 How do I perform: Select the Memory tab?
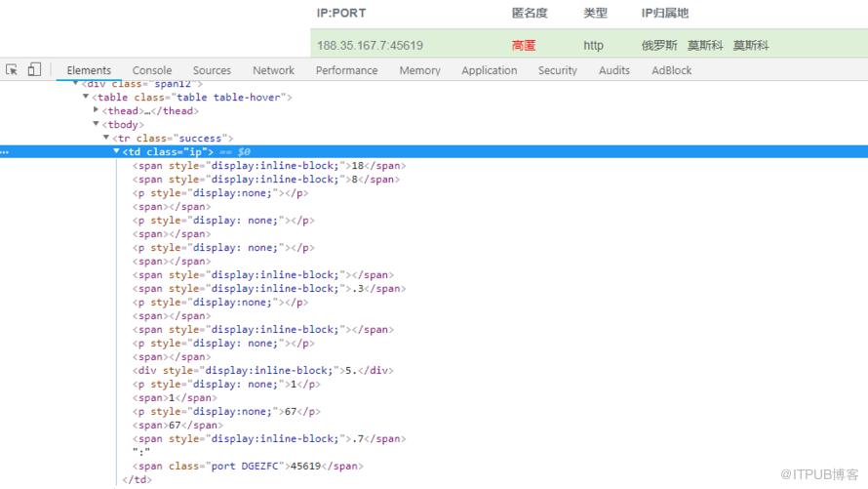point(419,70)
